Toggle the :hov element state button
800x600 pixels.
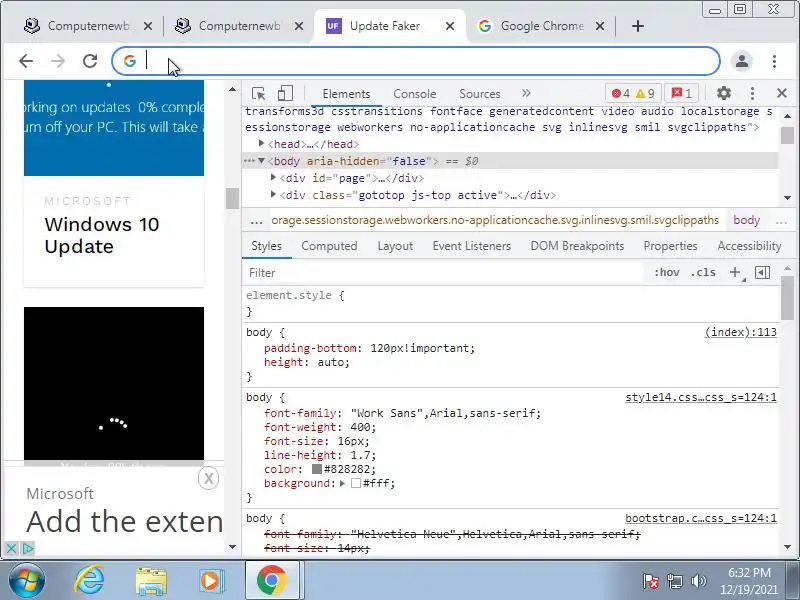coord(666,272)
